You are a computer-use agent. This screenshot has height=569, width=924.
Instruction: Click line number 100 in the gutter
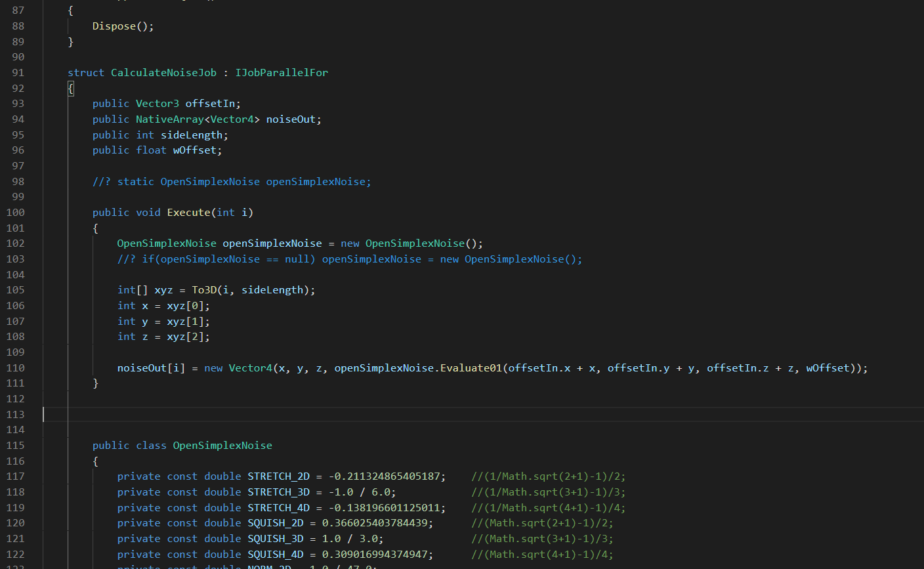(x=15, y=213)
